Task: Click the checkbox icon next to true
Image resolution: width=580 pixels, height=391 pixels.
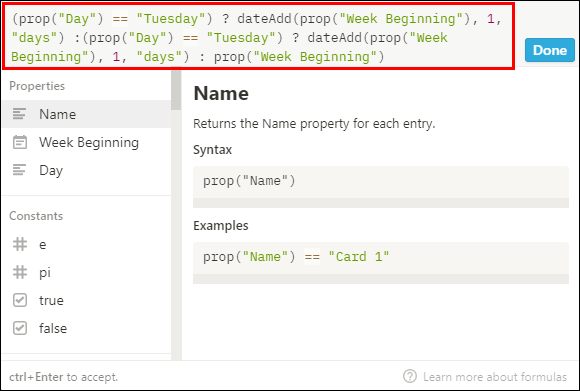Action: click(20, 300)
